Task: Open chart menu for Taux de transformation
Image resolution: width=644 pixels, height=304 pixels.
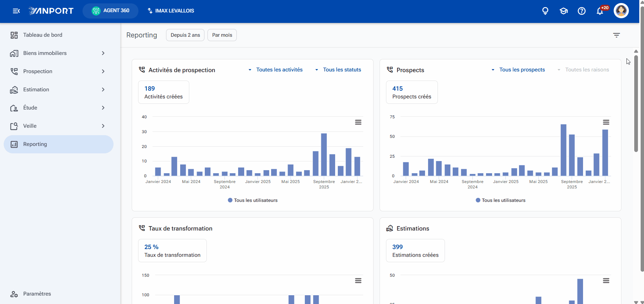Action: [x=358, y=281]
